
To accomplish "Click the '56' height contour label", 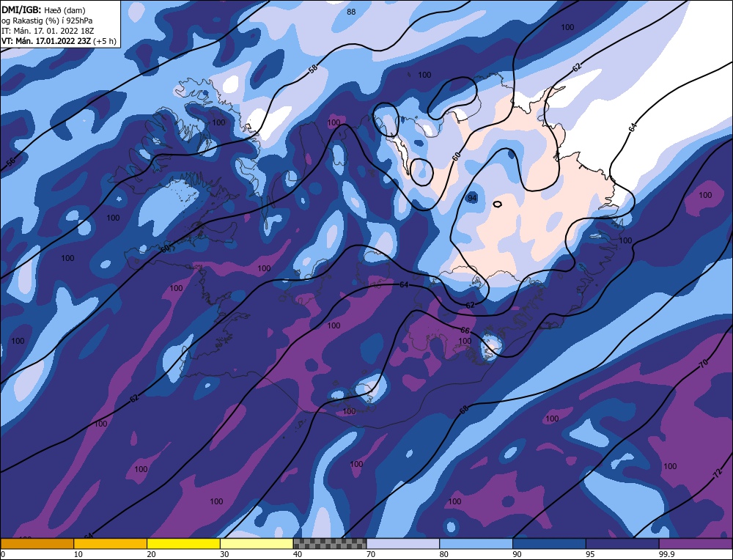I will pos(10,162).
